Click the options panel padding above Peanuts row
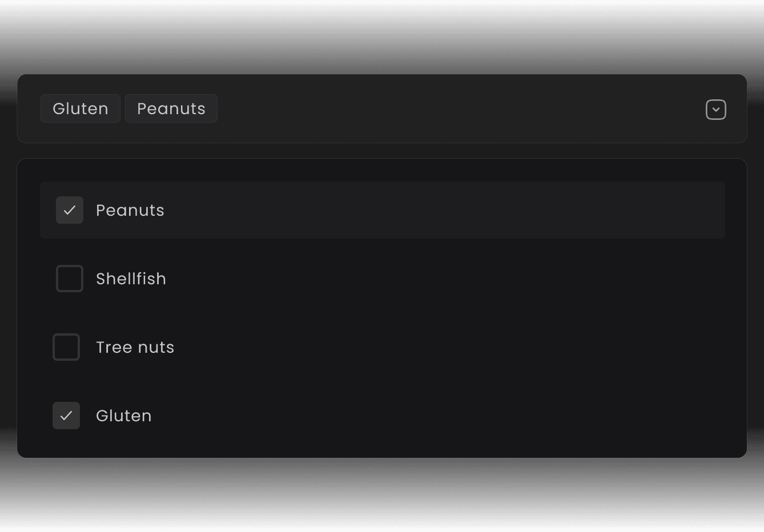 click(x=381, y=170)
